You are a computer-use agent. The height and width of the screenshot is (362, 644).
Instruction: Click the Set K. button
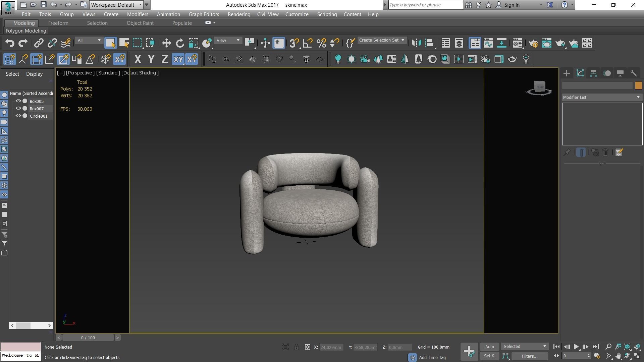click(x=490, y=356)
